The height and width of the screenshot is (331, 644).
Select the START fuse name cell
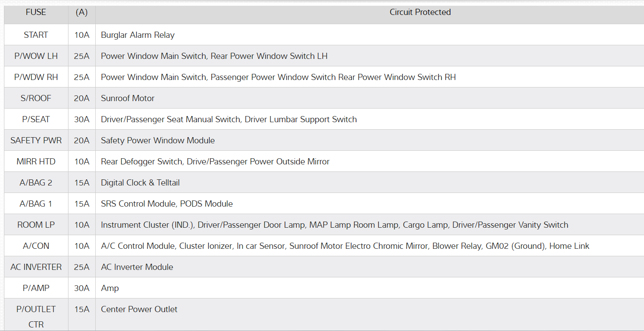click(x=36, y=35)
